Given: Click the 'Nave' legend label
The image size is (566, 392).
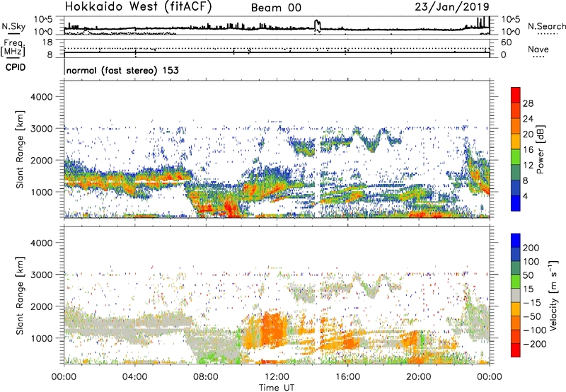Looking at the screenshot, I should tap(538, 49).
